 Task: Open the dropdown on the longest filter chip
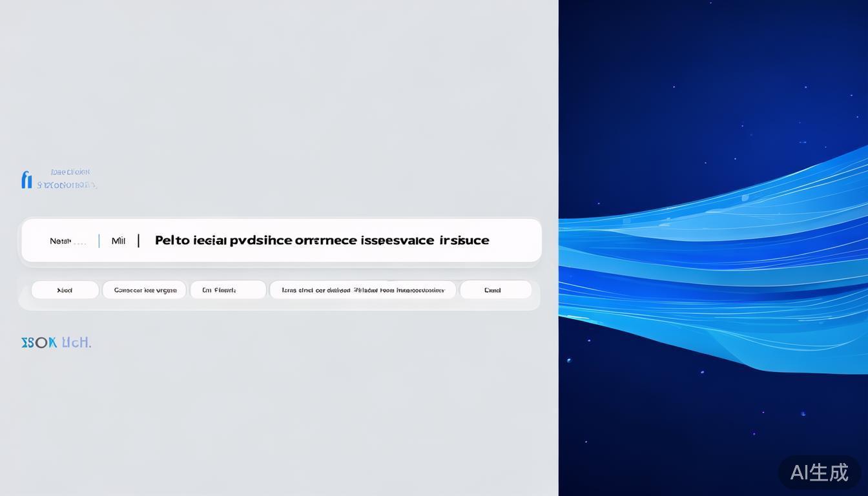362,289
